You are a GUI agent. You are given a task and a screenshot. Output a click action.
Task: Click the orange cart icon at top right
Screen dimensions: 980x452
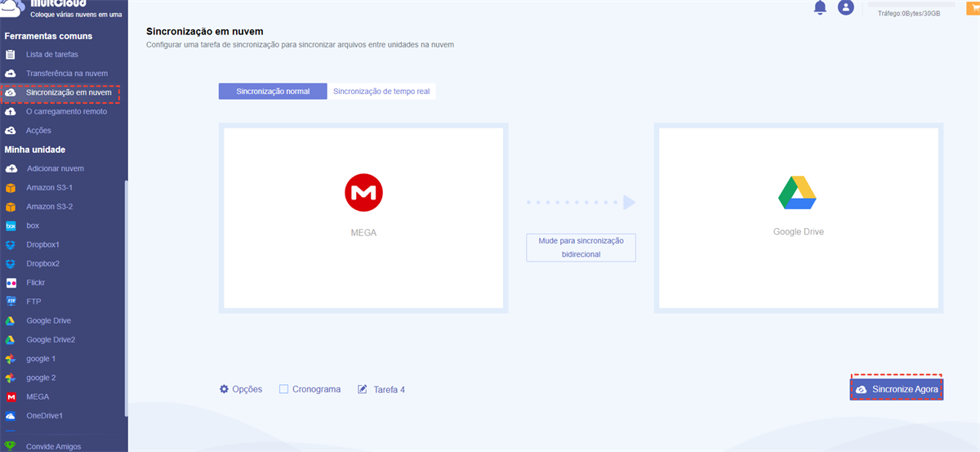point(973,7)
